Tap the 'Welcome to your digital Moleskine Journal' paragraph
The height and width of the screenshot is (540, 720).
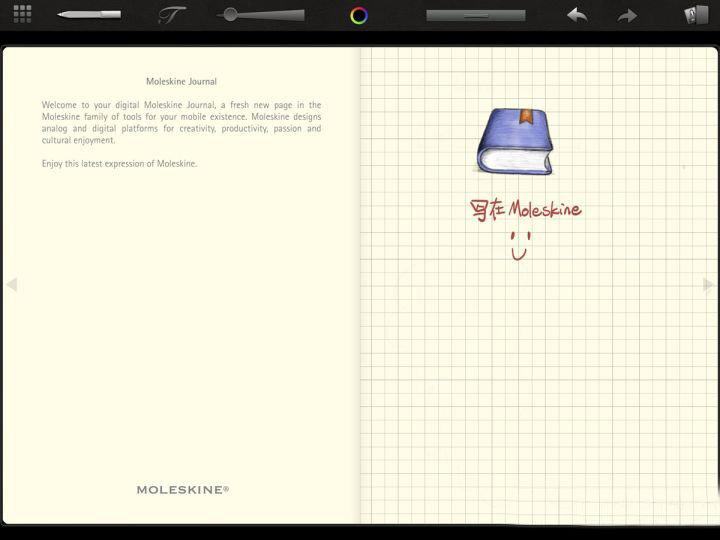[x=181, y=123]
